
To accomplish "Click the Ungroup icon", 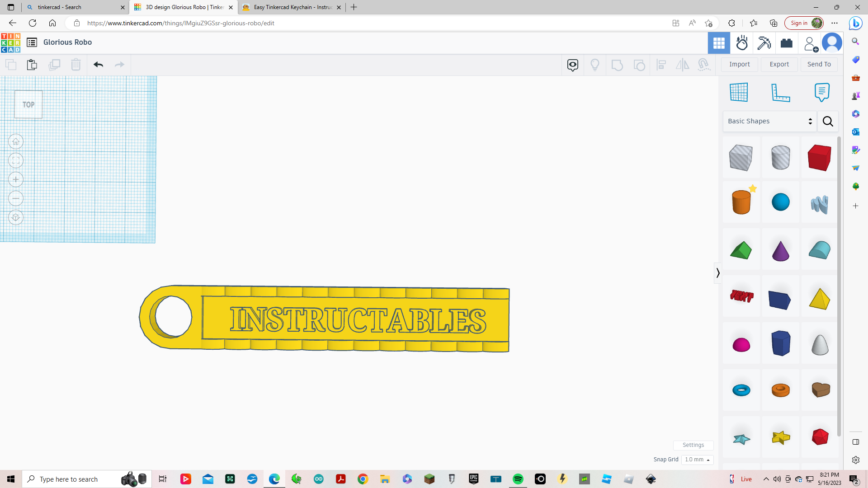I will point(639,65).
